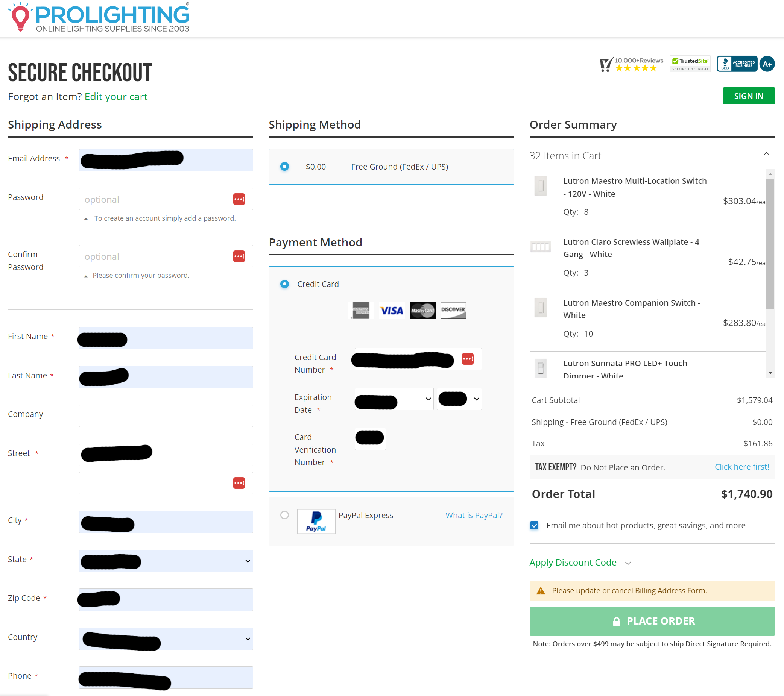Reveal the masked credit card number field

click(x=468, y=359)
